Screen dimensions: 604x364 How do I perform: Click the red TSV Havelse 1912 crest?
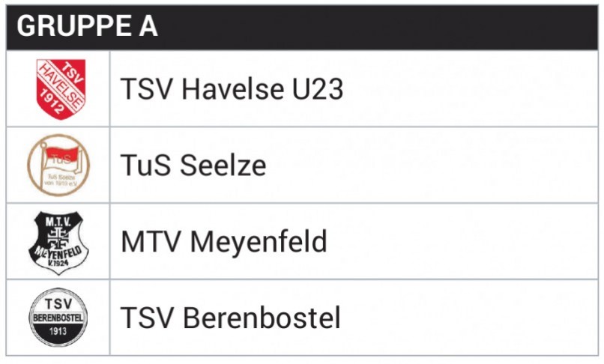(x=61, y=89)
